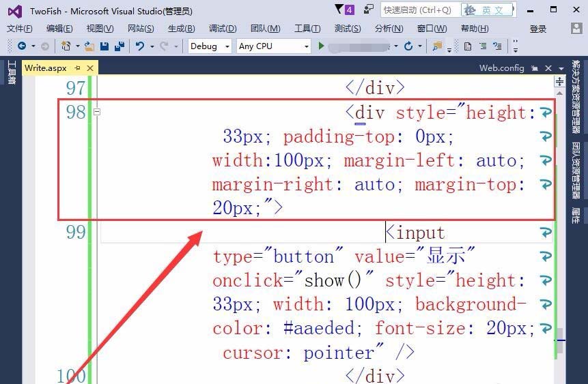Click the document outline toolbar icon

[468, 46]
